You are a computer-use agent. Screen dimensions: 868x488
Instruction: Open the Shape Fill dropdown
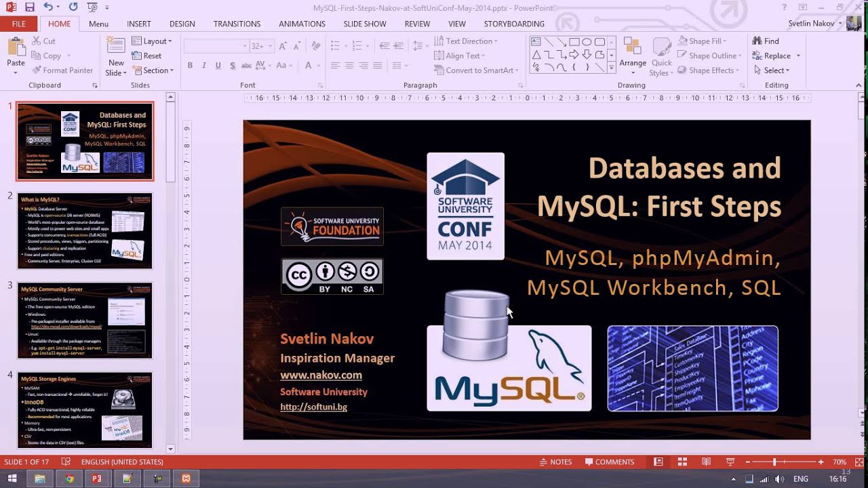702,41
